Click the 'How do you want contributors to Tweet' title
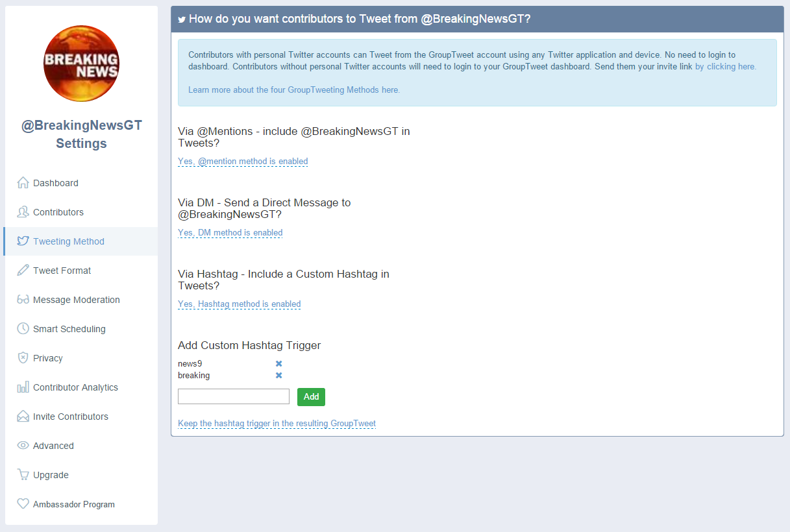This screenshot has width=790, height=532. (x=360, y=19)
